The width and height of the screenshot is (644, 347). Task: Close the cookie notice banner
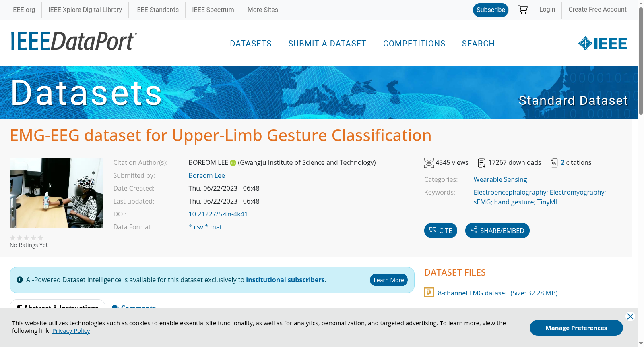pos(630,316)
